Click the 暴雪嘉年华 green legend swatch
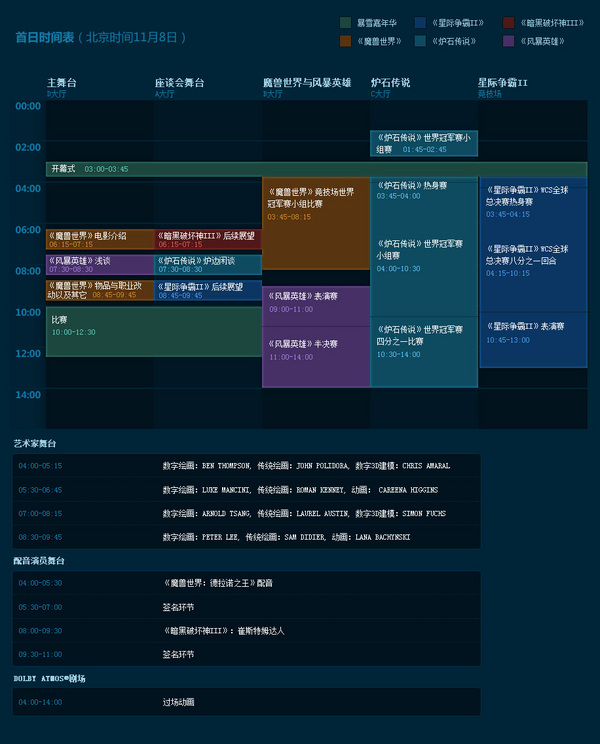The height and width of the screenshot is (744, 600). point(345,22)
